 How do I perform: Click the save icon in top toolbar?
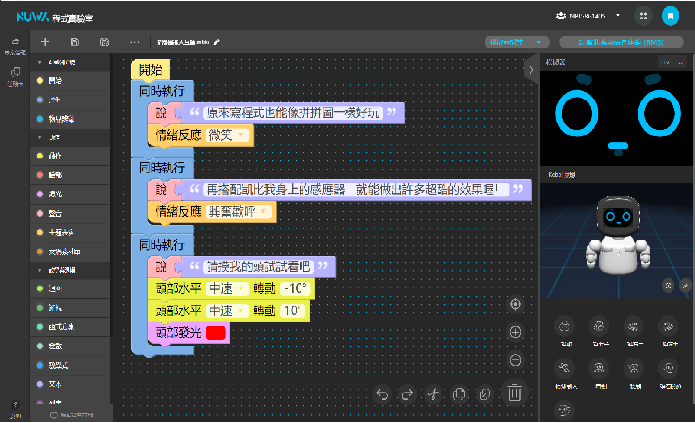coord(75,42)
